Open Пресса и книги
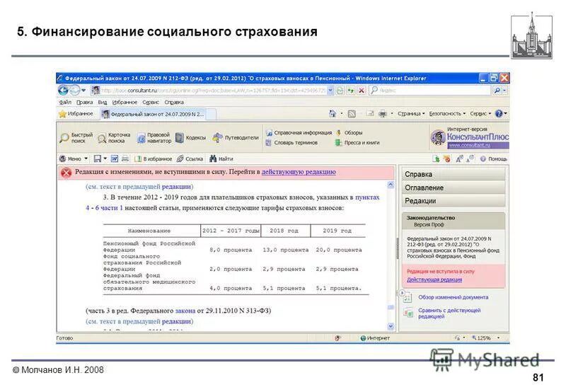This screenshot has width=566, height=392. click(357, 143)
